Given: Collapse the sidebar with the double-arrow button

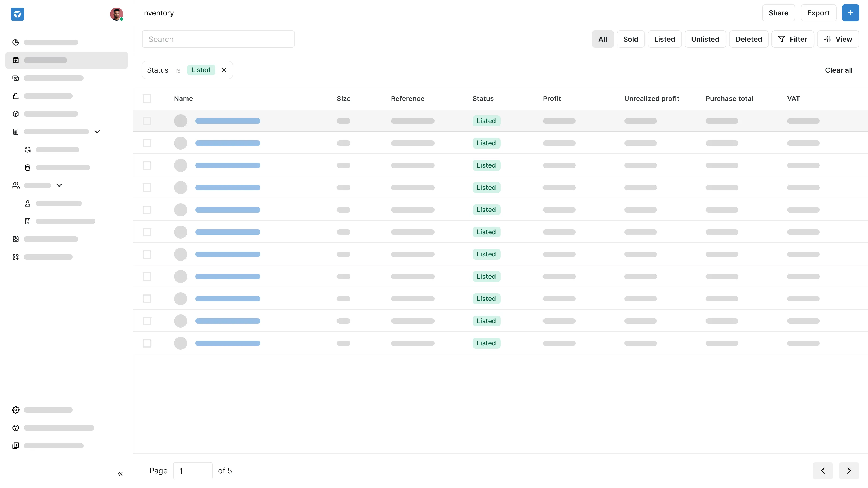Looking at the screenshot, I should pos(120,474).
